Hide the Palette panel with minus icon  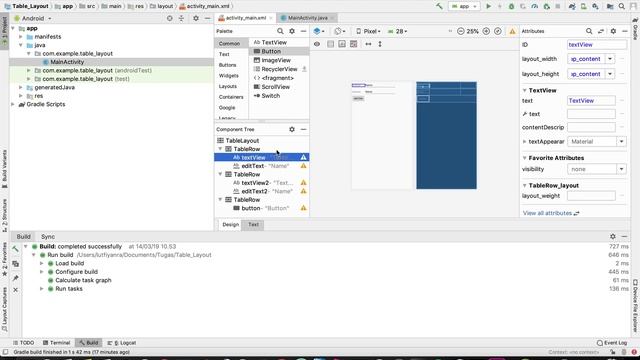(303, 31)
